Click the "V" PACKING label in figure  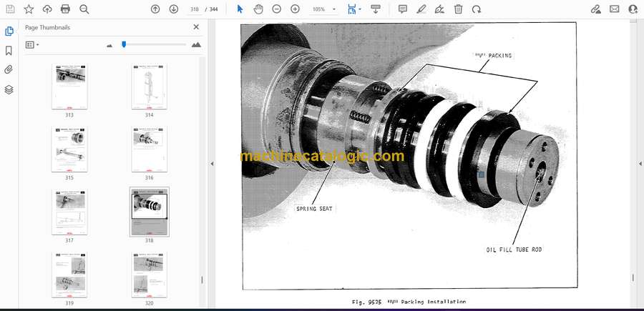point(493,55)
